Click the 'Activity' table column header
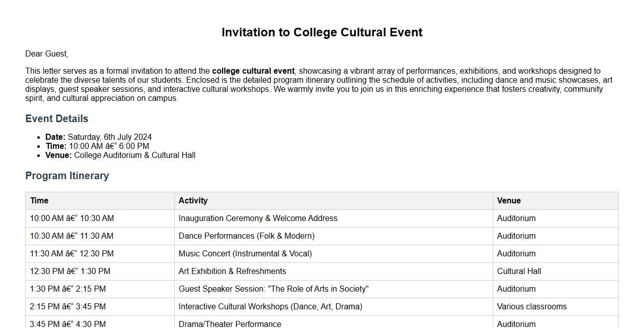This screenshot has height=328, width=644. click(193, 201)
